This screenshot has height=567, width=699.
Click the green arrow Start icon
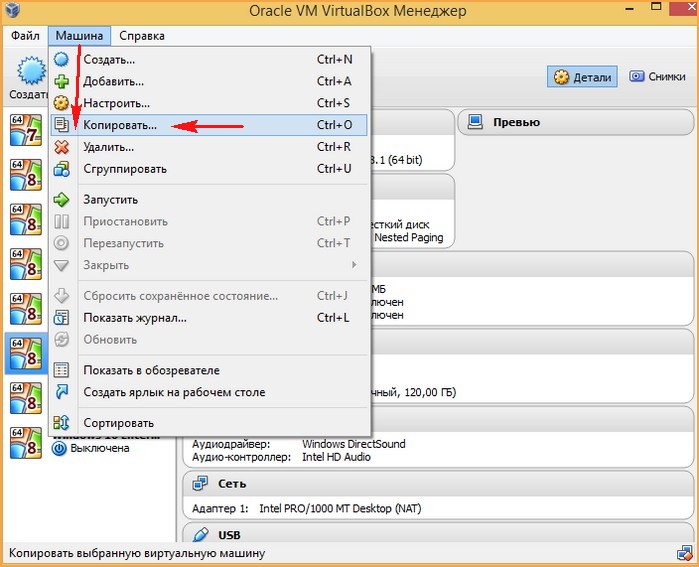pos(62,199)
